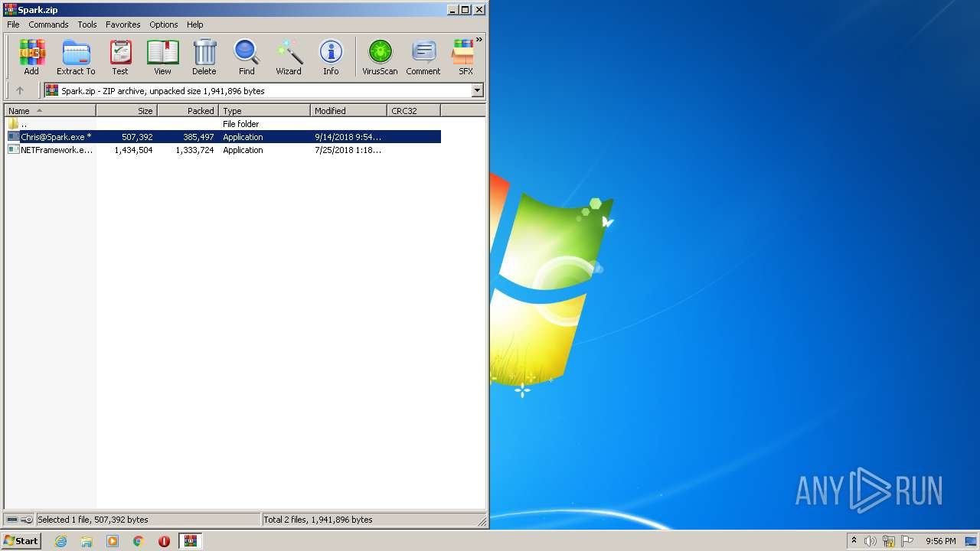This screenshot has width=980, height=551.
Task: Sort by CRC32 column header
Action: (x=414, y=111)
